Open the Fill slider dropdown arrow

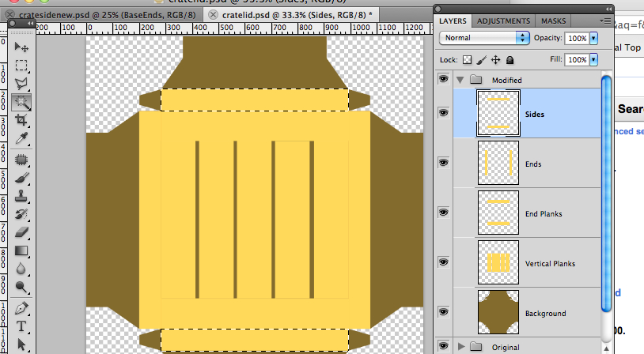593,59
